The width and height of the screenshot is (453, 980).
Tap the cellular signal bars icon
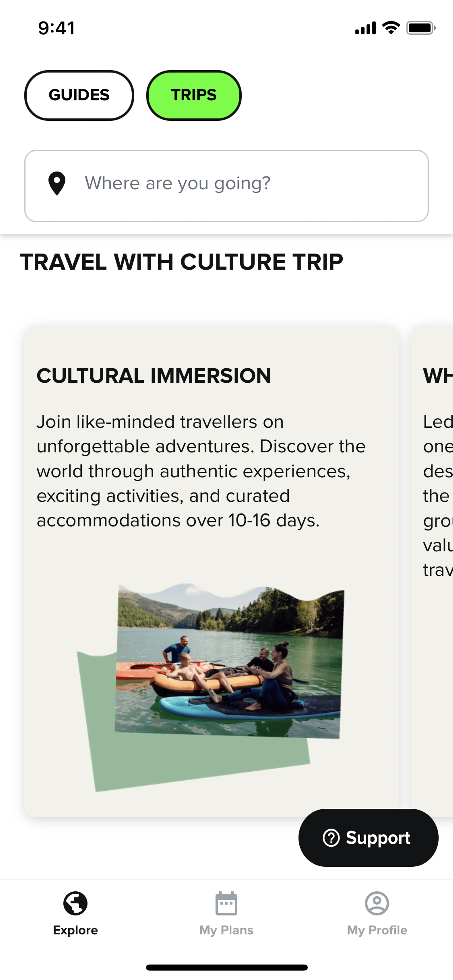[365, 28]
